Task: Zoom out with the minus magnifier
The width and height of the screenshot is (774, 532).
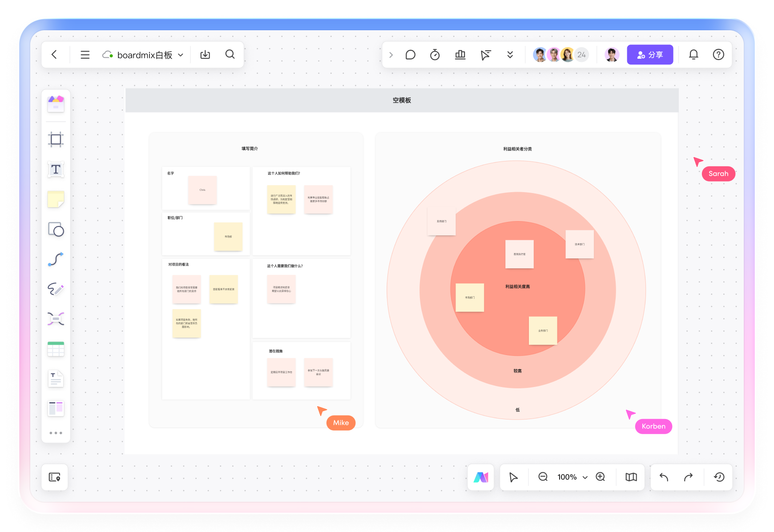Action: (543, 477)
